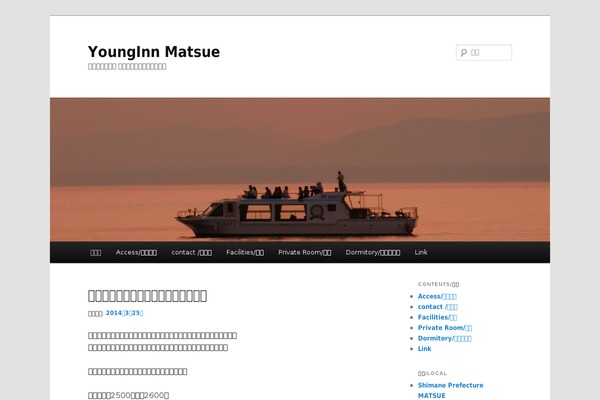Click the tagline under the site title

[x=127, y=67]
